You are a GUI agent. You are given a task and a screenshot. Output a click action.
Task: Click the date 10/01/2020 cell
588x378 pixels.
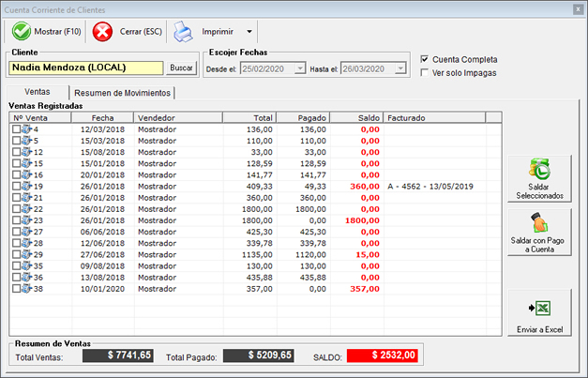pos(102,289)
